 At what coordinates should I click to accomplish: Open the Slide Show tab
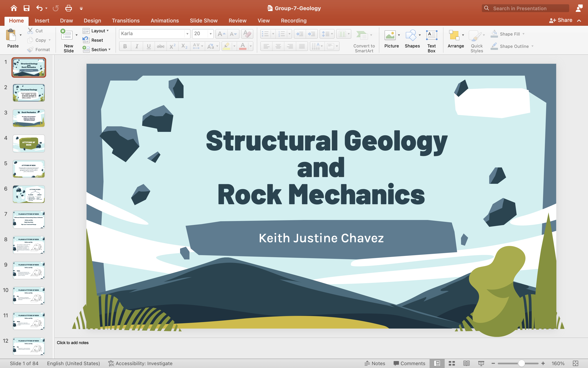point(203,20)
